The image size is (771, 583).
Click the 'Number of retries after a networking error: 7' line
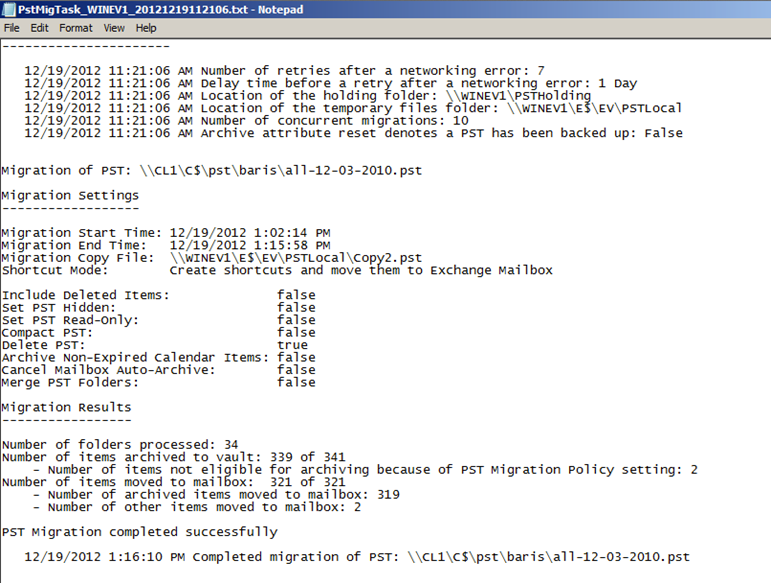284,71
